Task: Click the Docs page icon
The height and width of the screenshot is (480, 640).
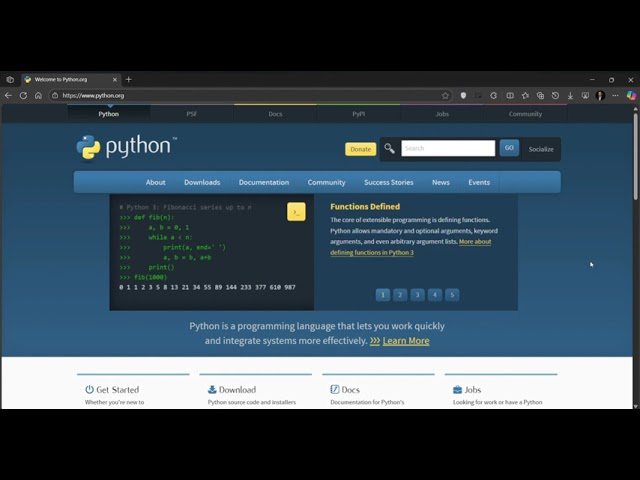Action: click(x=335, y=389)
